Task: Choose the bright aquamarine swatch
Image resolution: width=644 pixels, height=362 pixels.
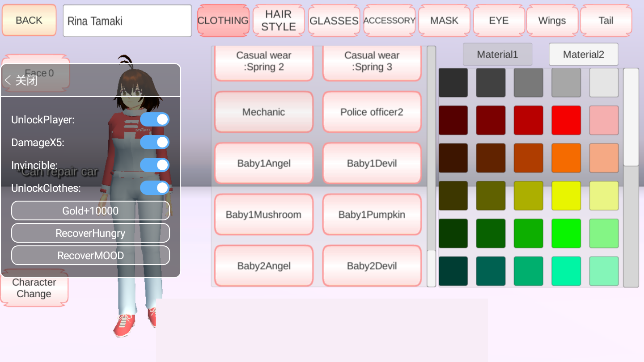Action: 566,271
